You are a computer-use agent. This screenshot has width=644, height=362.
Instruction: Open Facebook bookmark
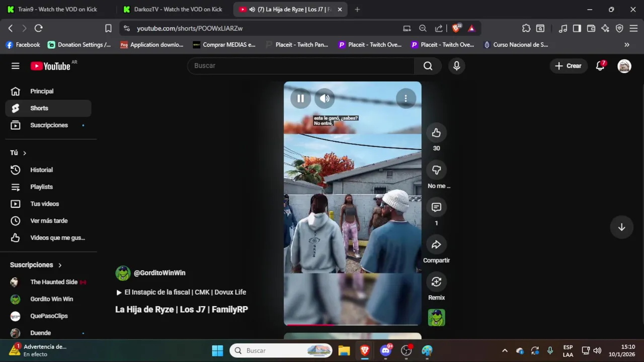point(23,45)
